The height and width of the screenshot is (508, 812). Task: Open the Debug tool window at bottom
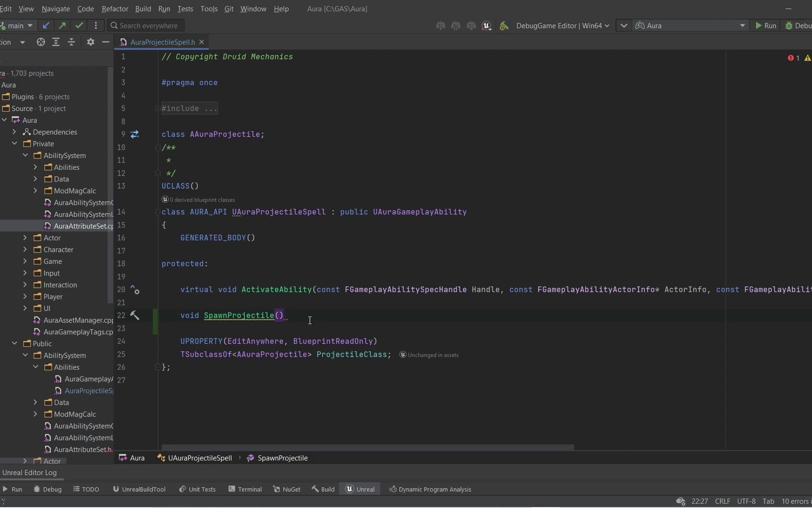[47, 489]
